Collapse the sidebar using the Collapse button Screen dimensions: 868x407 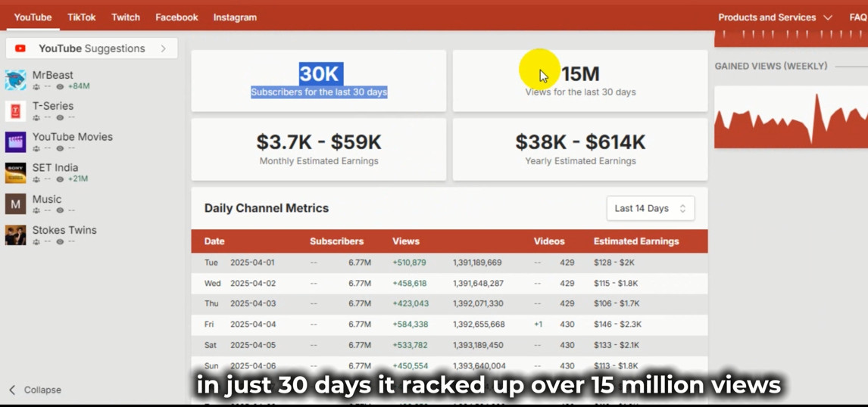pos(35,390)
